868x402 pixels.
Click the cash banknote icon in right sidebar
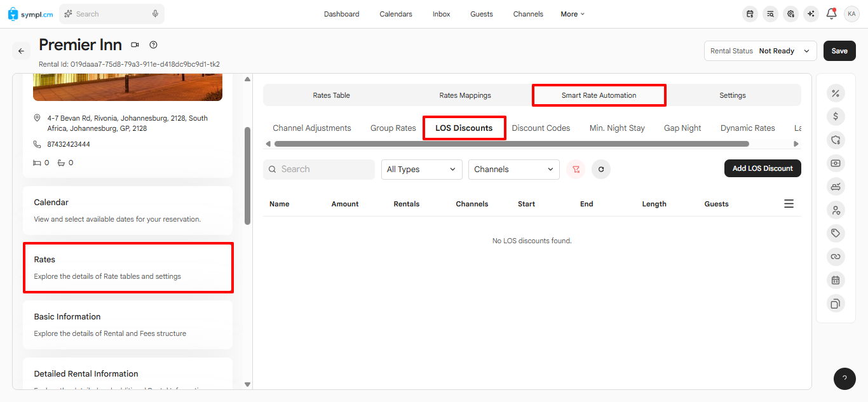pyautogui.click(x=835, y=163)
